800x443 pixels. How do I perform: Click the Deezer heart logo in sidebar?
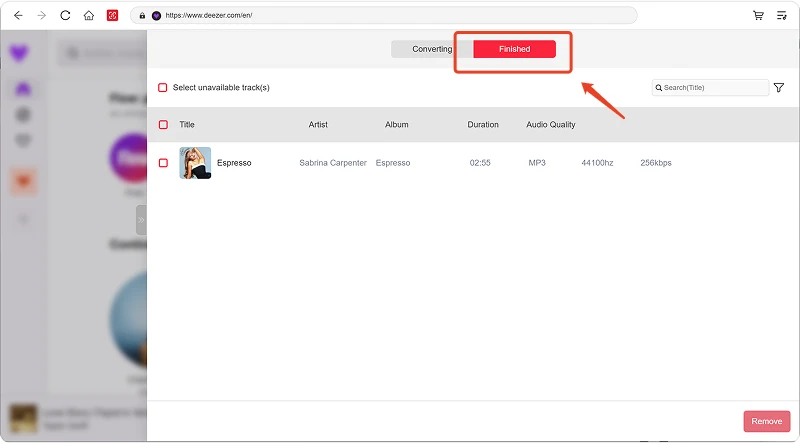[x=20, y=54]
